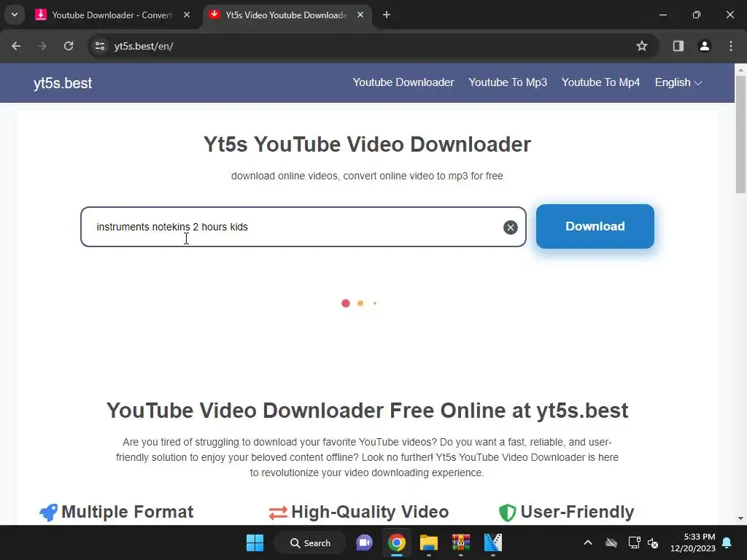
Task: Click the shield icon beside User-Friendly
Action: tap(508, 513)
